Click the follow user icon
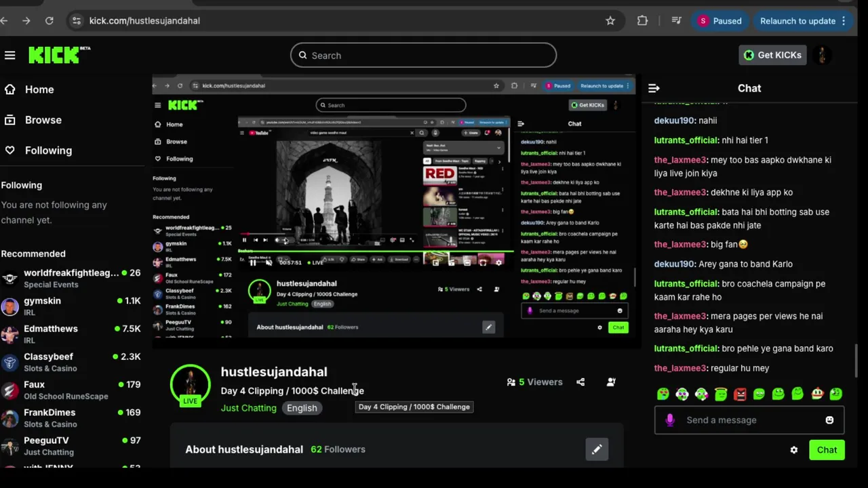The height and width of the screenshot is (488, 868). coord(611,382)
